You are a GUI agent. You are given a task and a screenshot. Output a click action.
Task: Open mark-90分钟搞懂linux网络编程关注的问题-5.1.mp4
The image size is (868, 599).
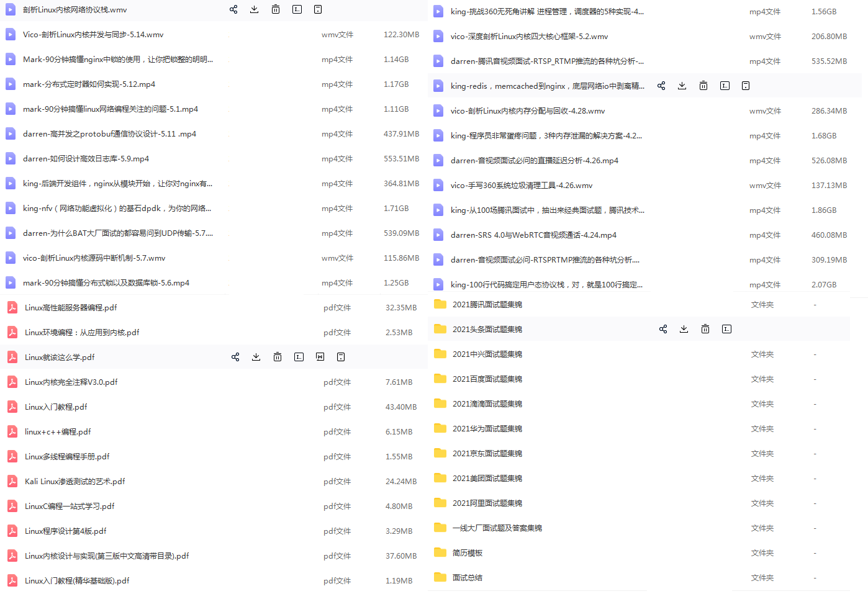coord(111,109)
